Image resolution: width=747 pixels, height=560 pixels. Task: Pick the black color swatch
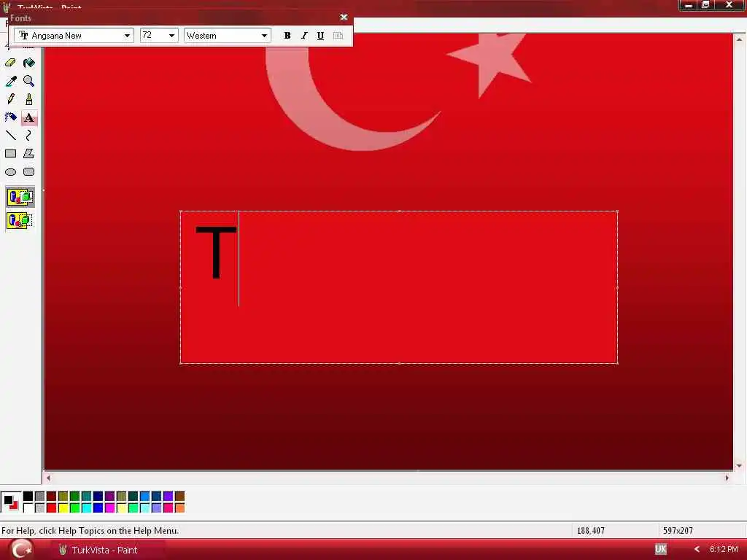tap(28, 496)
